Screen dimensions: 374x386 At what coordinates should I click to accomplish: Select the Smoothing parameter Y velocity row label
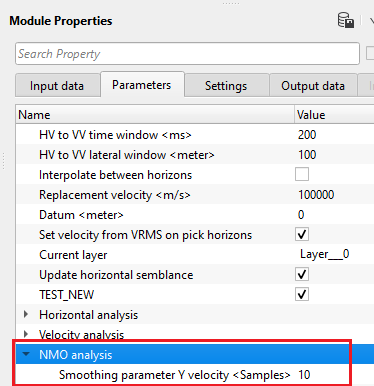tap(175, 375)
